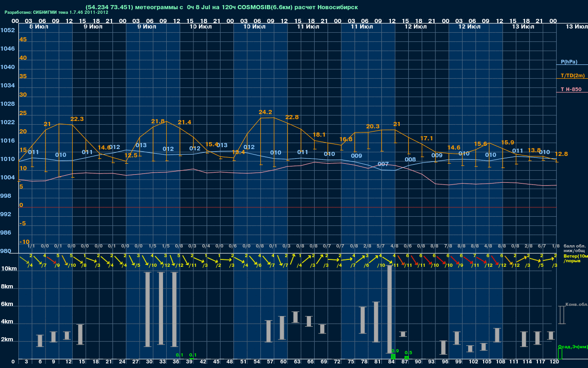Select the orange T/TD(2m) legend line
The height and width of the screenshot is (368, 588).
pyautogui.click(x=572, y=79)
